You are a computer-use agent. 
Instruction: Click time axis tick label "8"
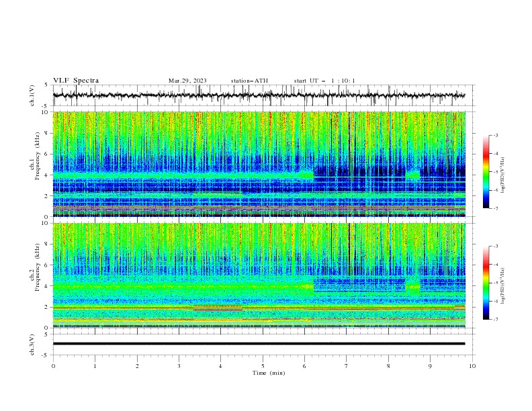[x=388, y=366]
